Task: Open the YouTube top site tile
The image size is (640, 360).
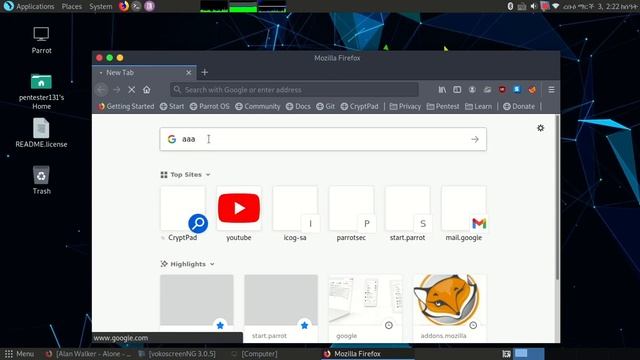Action: coord(239,213)
